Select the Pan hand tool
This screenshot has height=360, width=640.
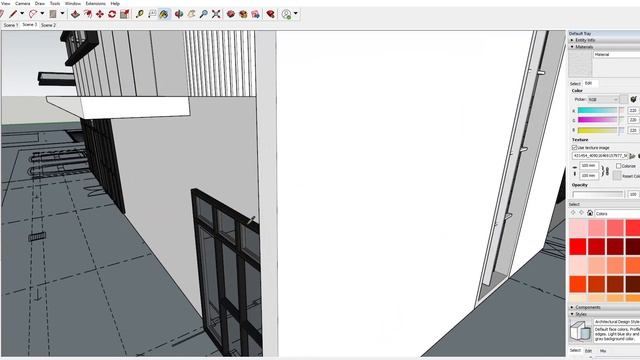pos(191,14)
